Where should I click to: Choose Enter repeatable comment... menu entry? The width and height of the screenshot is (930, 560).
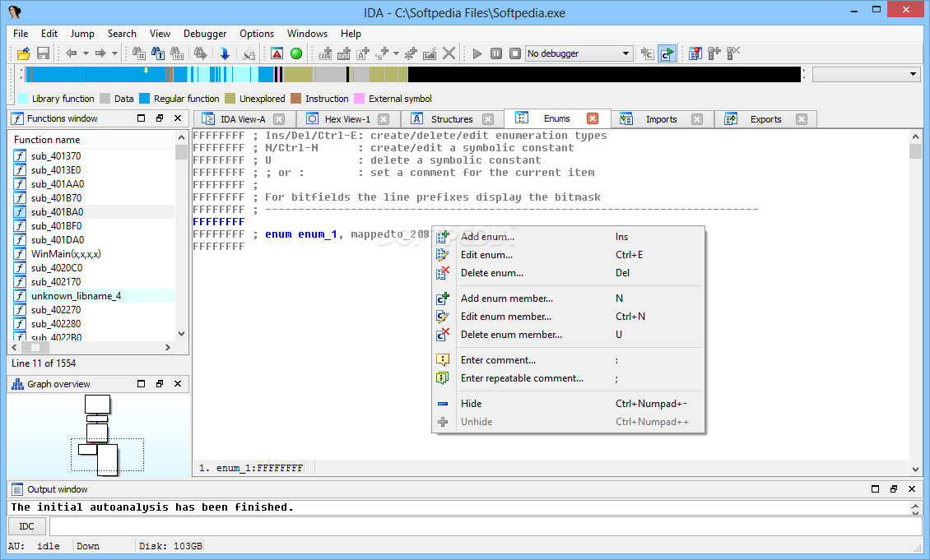click(568, 378)
